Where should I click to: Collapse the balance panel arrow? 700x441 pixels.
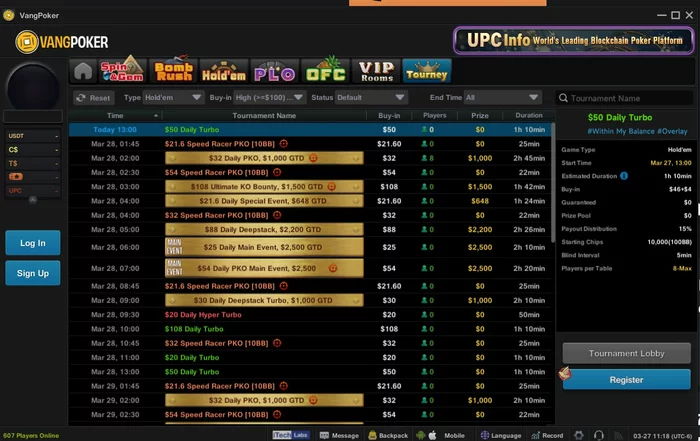(33, 200)
